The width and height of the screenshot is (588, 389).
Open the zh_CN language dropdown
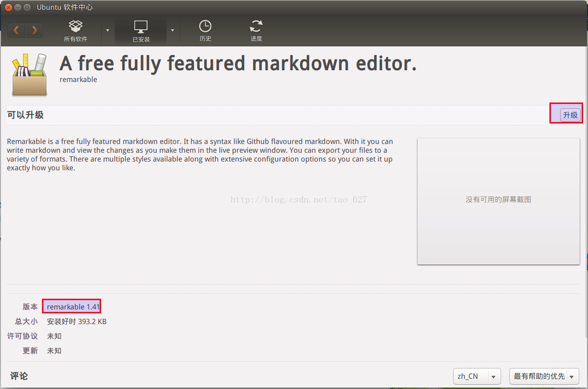477,376
